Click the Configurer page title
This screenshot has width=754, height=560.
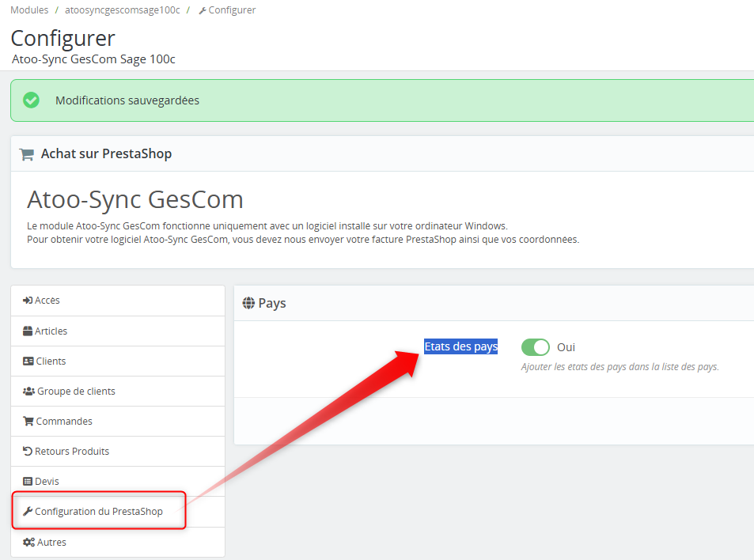point(63,39)
